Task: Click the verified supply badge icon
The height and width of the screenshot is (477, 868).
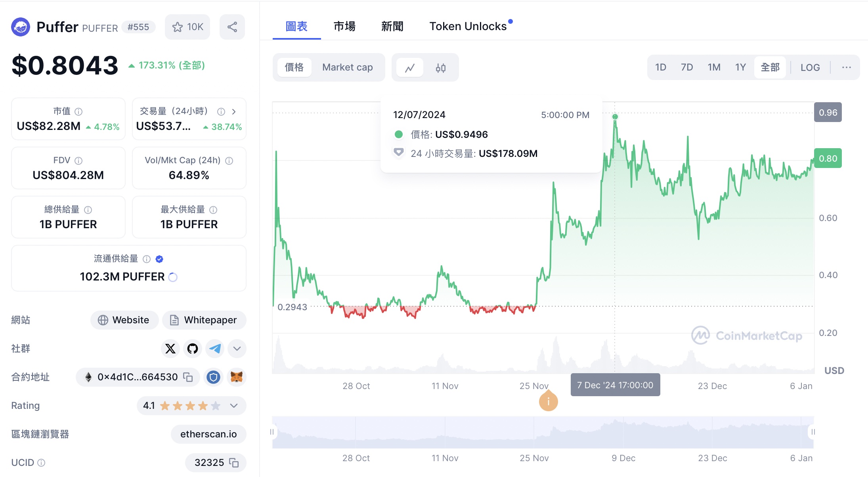Action: click(x=159, y=259)
